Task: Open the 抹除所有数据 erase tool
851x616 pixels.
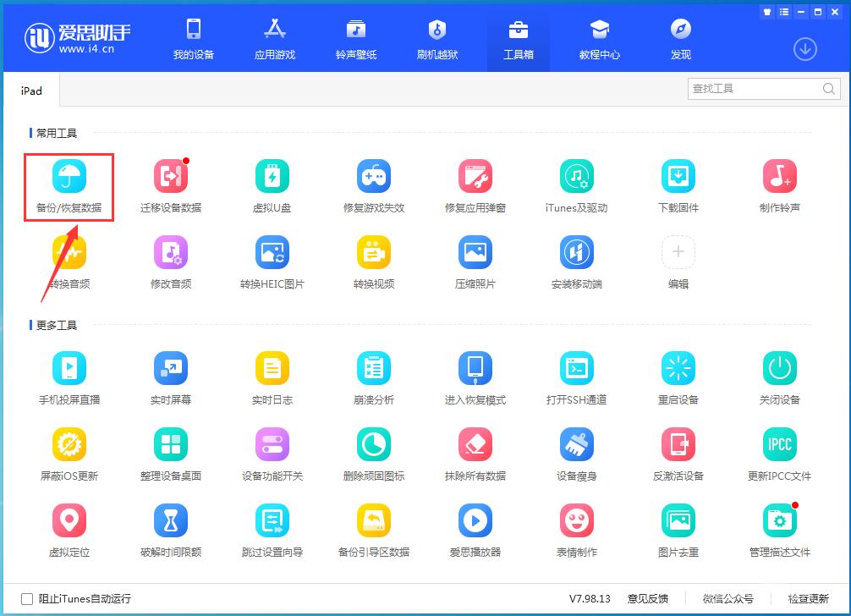Action: pos(475,454)
